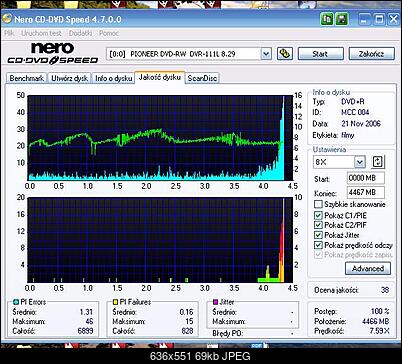This screenshot has width=402, height=364.
Task: Click the disc ID MCC 004
Action: [x=355, y=112]
